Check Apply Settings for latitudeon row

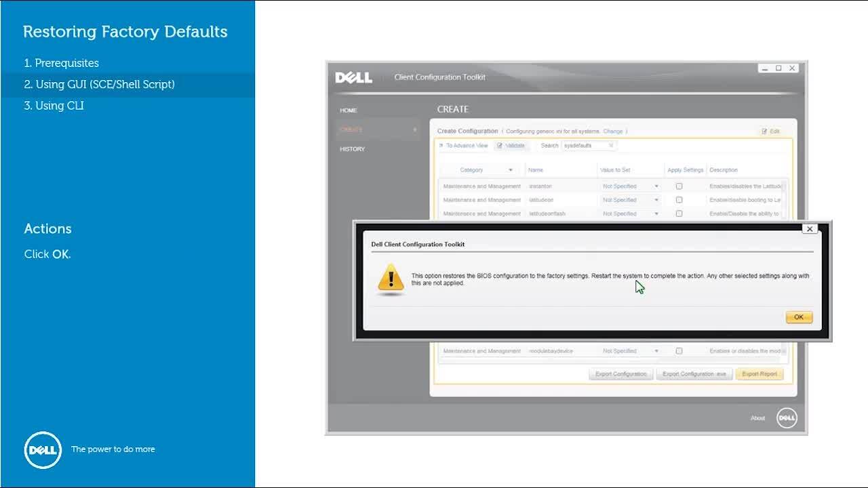click(679, 200)
